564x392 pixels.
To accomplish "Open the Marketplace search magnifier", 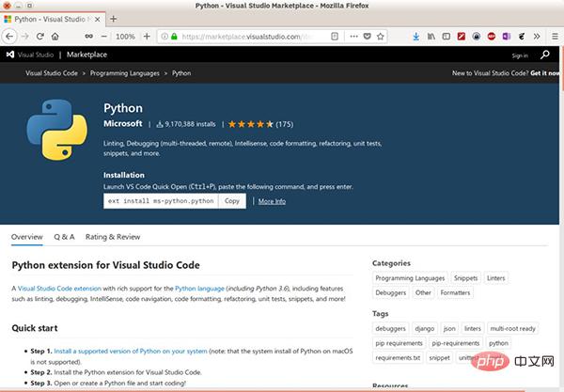I will pyautogui.click(x=545, y=55).
